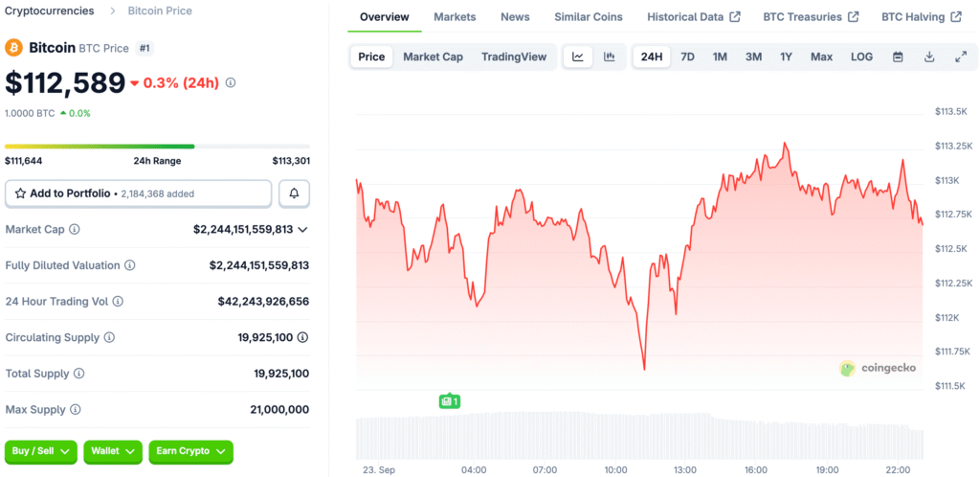
Task: Open Total Supply info icon
Action: (78, 374)
